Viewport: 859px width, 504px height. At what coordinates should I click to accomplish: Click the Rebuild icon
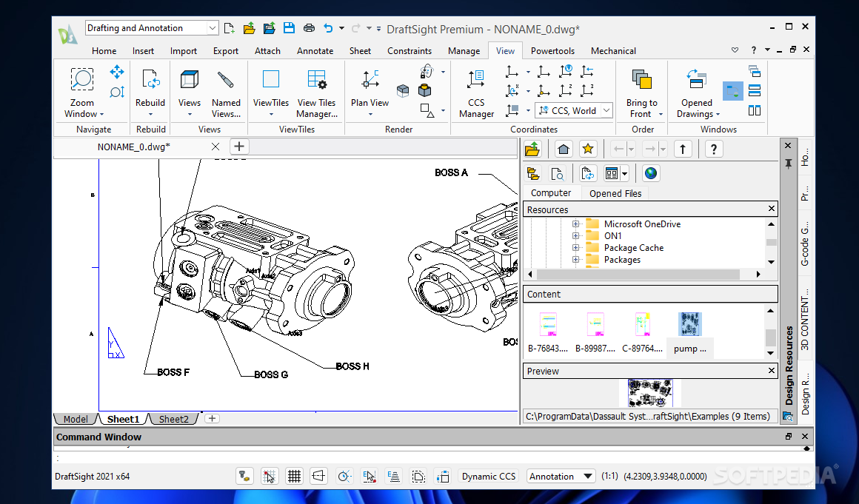click(x=150, y=80)
